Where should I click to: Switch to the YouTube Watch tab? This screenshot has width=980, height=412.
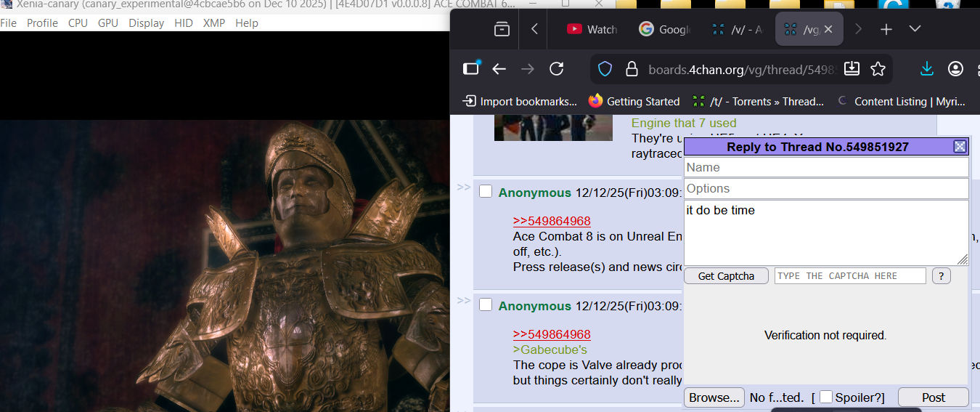tap(592, 29)
